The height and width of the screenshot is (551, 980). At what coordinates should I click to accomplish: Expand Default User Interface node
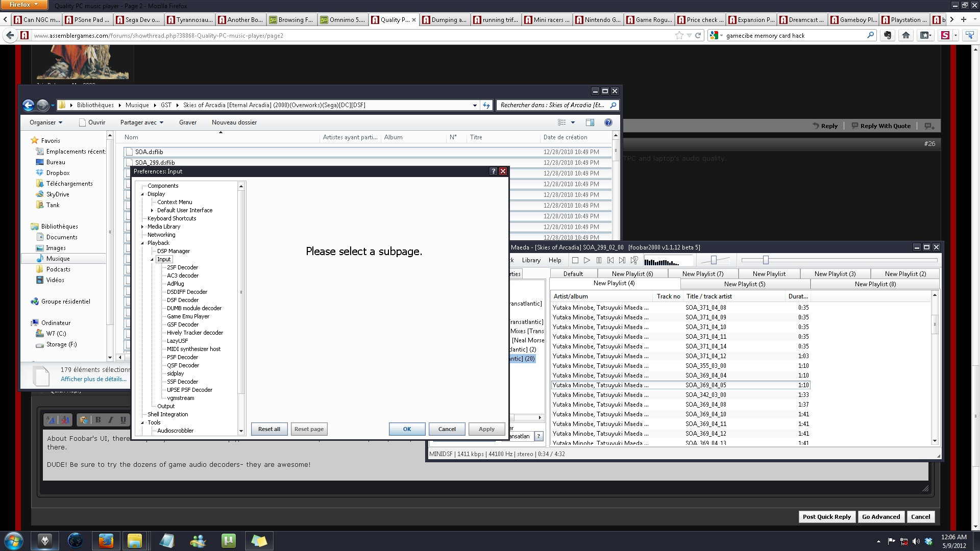pyautogui.click(x=152, y=210)
